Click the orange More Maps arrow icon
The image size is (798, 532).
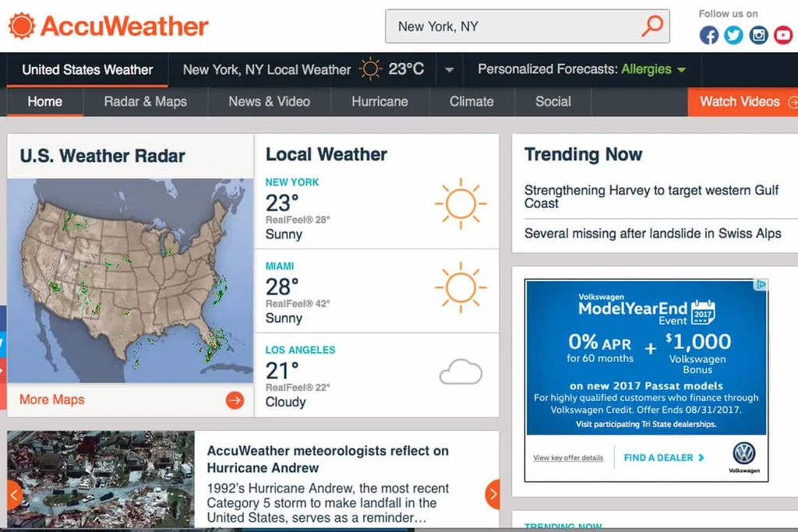point(235,400)
